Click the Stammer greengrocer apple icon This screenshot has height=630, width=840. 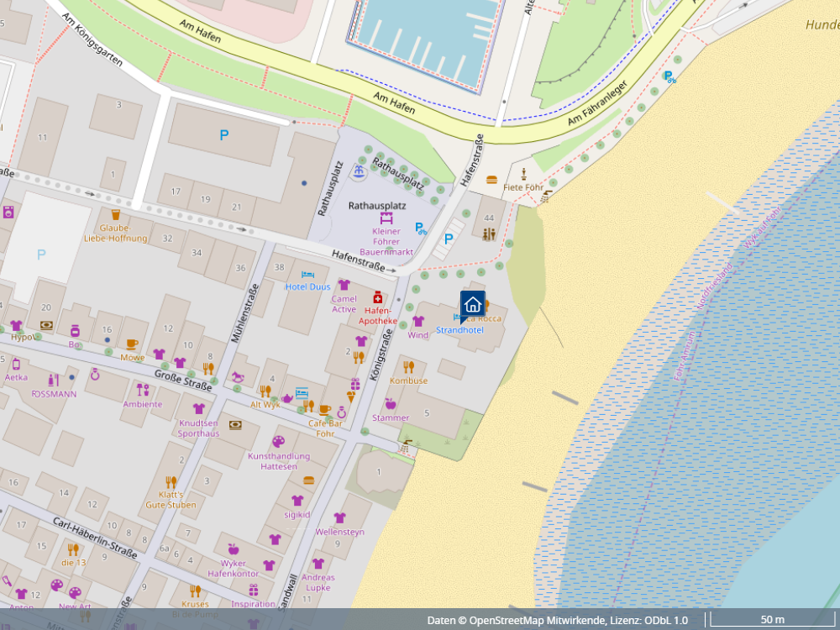[x=391, y=403]
